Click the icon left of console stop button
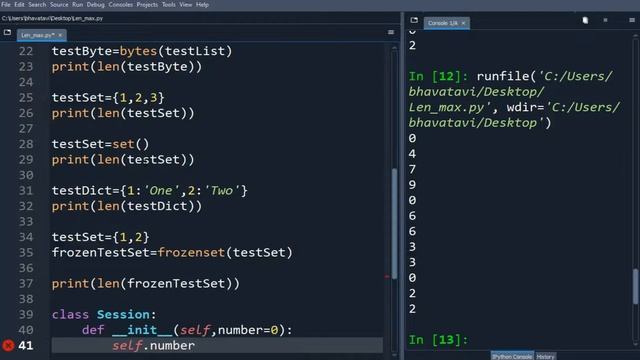 pos(585,20)
